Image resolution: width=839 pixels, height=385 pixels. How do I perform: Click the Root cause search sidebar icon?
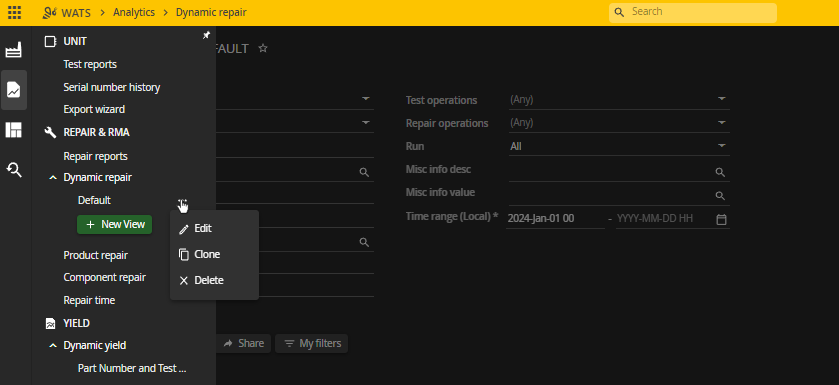(13, 170)
